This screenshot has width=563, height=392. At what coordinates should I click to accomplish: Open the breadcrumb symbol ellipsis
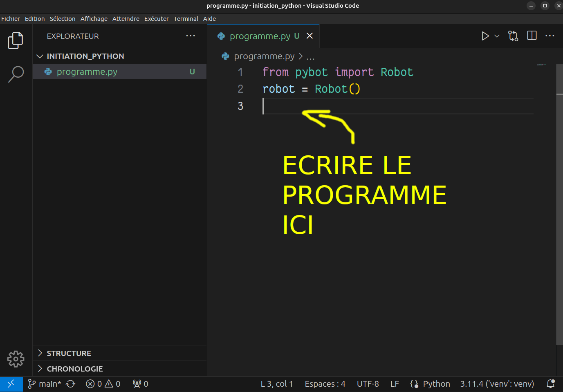click(311, 57)
